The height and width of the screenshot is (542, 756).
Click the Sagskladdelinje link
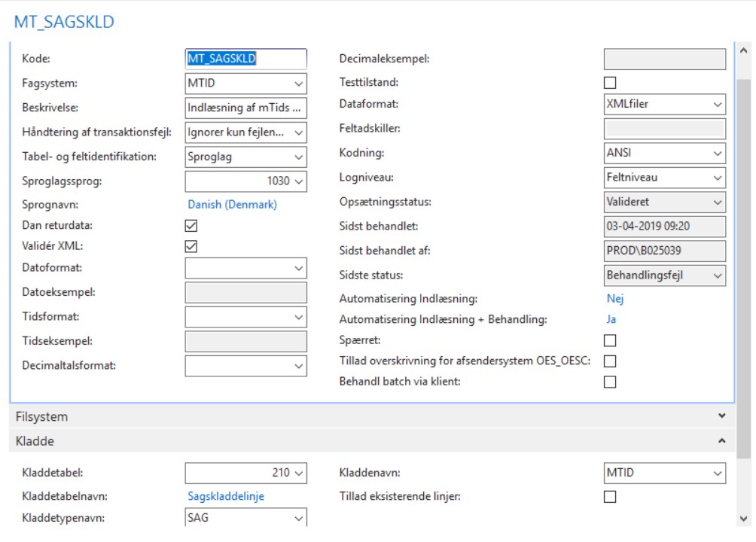pyautogui.click(x=226, y=496)
